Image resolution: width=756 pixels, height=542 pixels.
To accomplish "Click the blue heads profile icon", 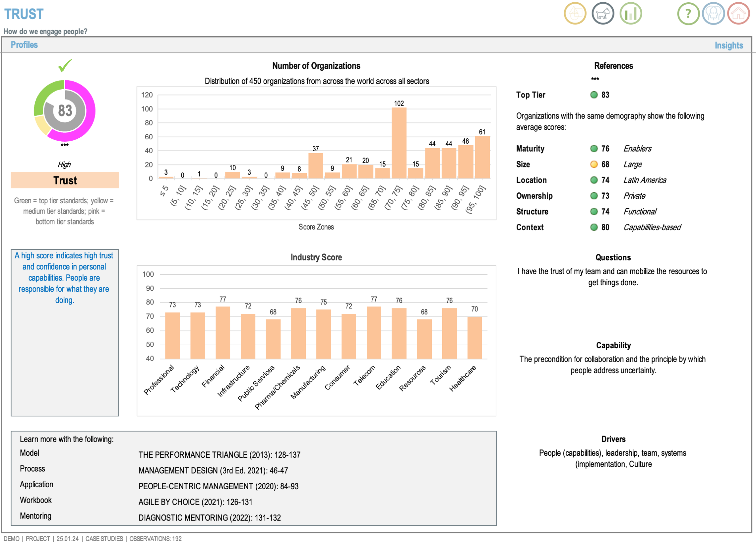I will click(713, 14).
